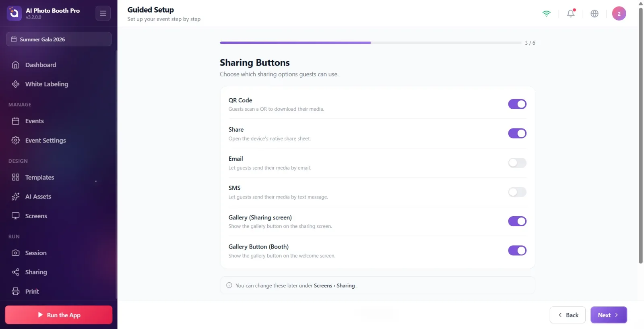The height and width of the screenshot is (329, 644).
Task: Disable the Gallery Button (Booth) toggle
Action: click(x=517, y=250)
